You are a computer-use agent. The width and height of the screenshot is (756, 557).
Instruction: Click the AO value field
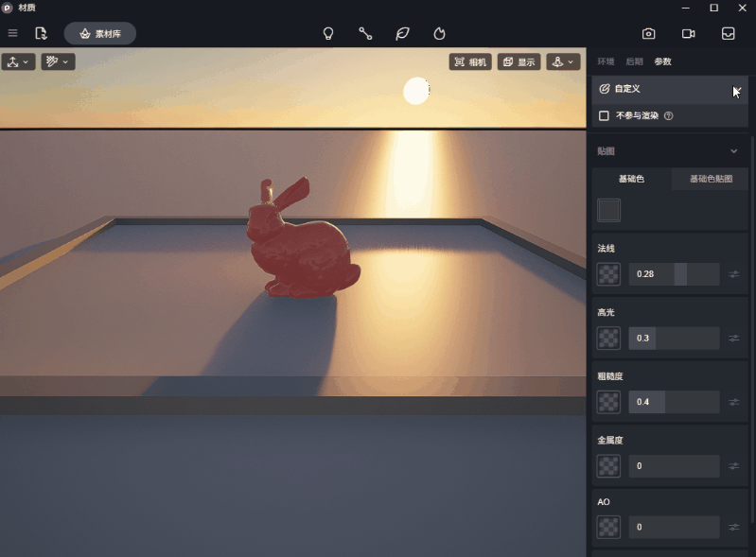pyautogui.click(x=674, y=527)
